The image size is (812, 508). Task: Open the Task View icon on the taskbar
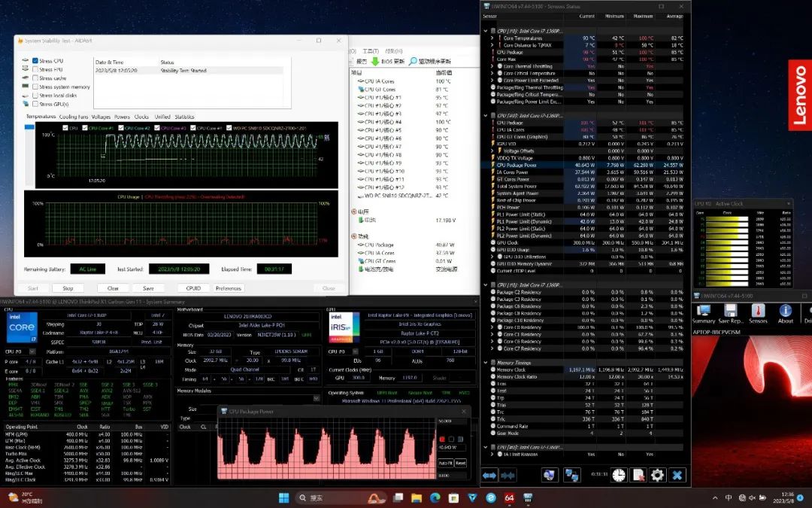click(398, 498)
